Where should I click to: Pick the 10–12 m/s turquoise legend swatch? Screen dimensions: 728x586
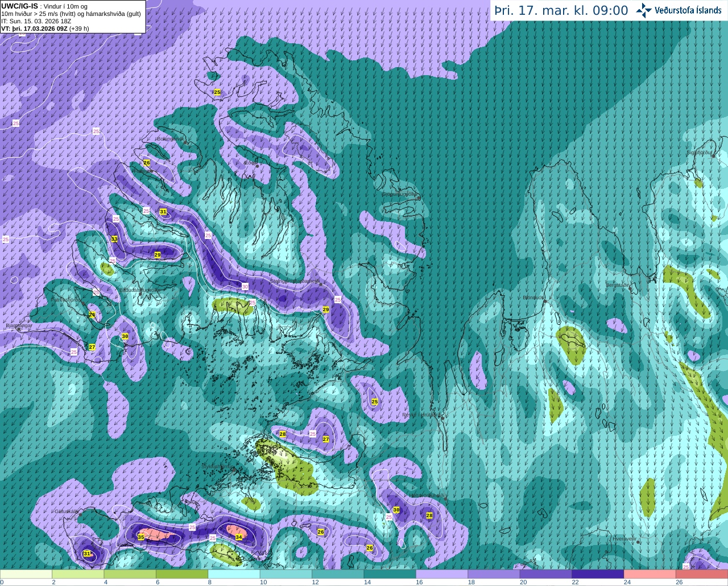(x=286, y=574)
